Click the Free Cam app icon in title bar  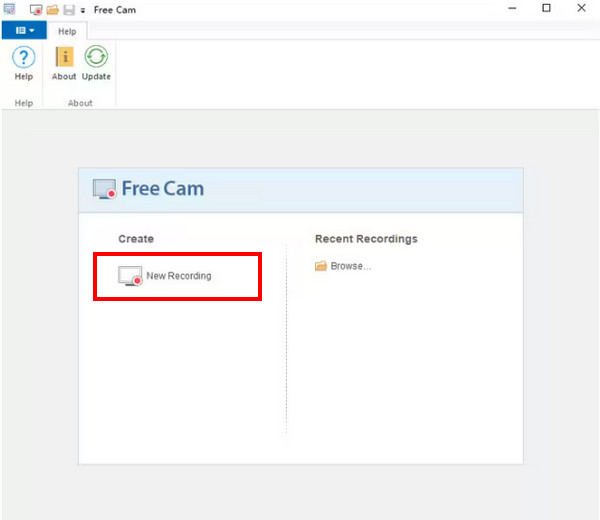pos(10,9)
